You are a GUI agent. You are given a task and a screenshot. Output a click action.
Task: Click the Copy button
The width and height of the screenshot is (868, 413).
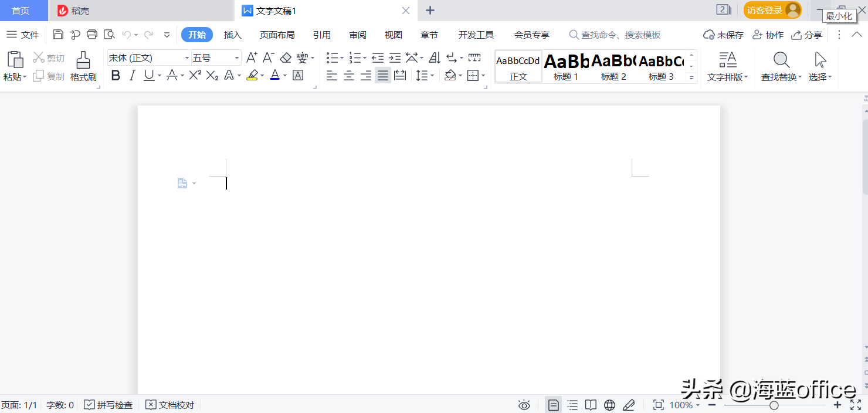coord(48,76)
